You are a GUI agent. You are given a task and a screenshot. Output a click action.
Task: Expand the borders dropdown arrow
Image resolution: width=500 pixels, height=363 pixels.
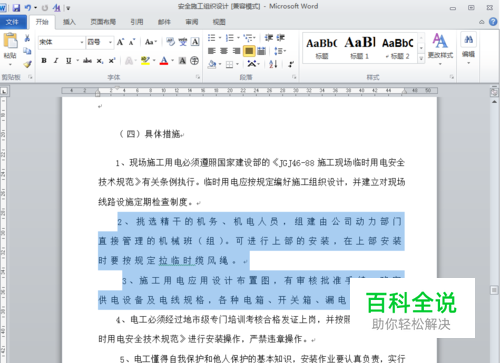[237, 64]
